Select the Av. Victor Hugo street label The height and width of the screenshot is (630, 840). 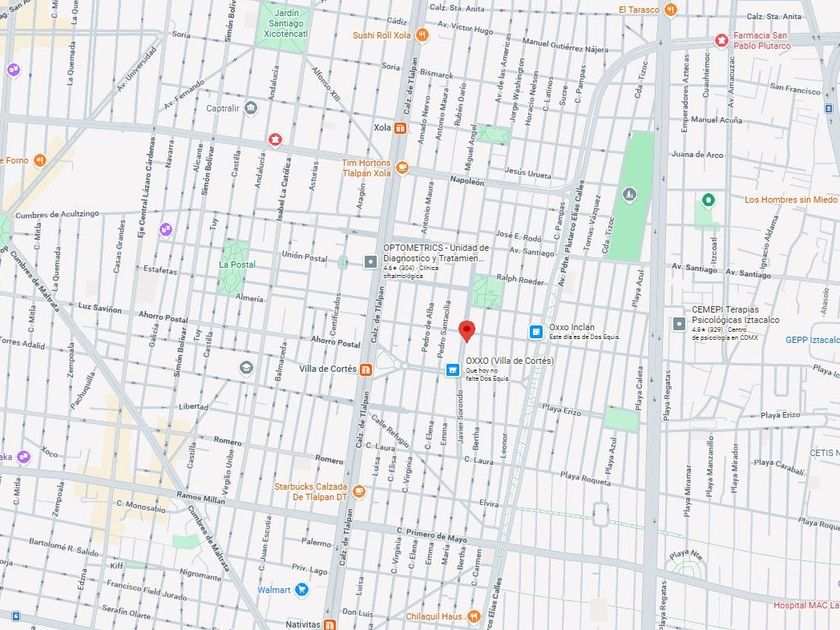click(465, 27)
